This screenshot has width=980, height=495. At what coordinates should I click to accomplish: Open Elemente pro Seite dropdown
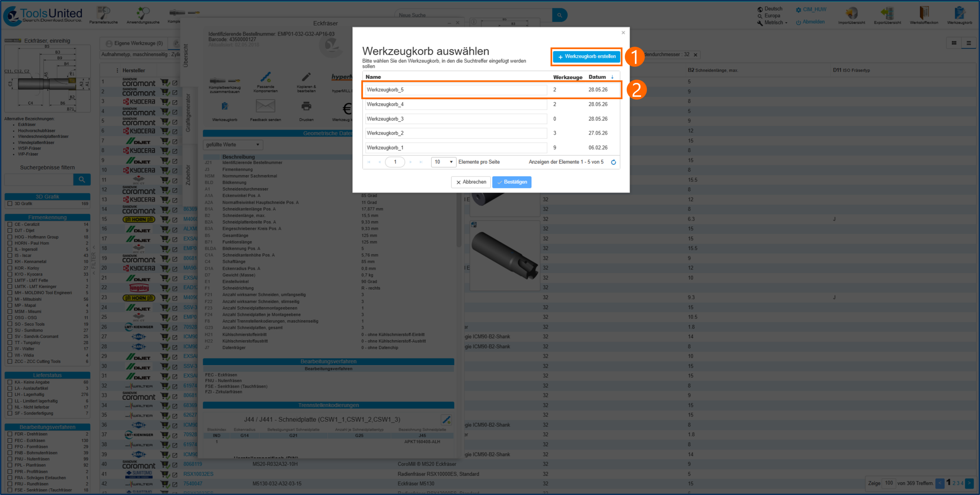[x=444, y=162]
